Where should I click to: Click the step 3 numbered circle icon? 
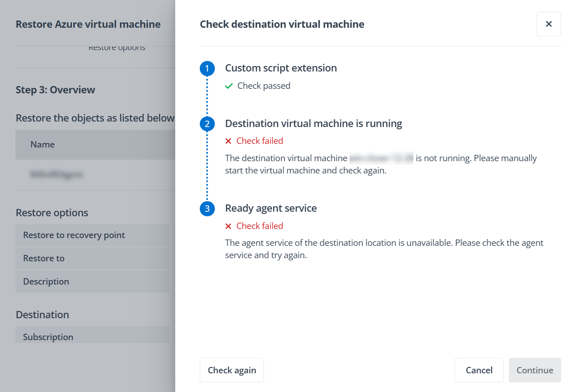click(x=207, y=209)
